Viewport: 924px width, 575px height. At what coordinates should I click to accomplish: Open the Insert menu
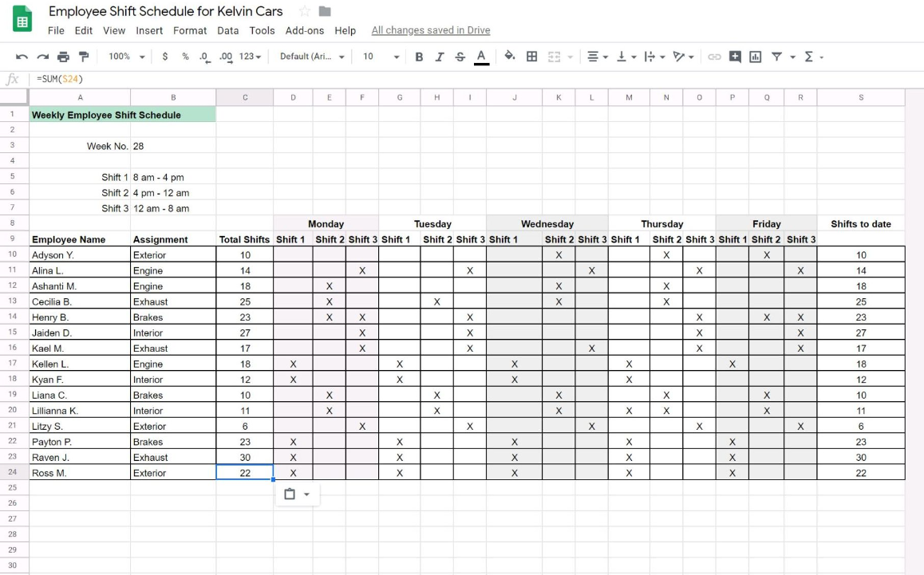pyautogui.click(x=149, y=30)
